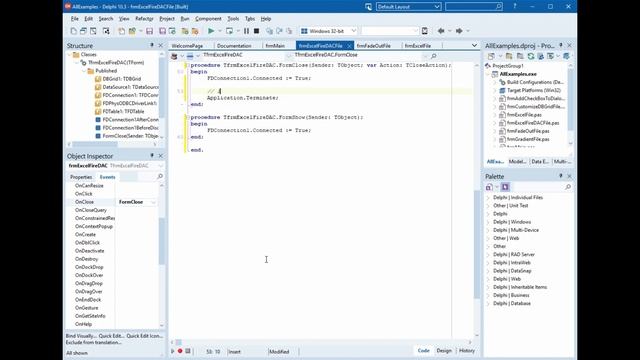Screen dimensions: 640x360
Task: Expand Delphi | Database palette category
Action: 488,304
